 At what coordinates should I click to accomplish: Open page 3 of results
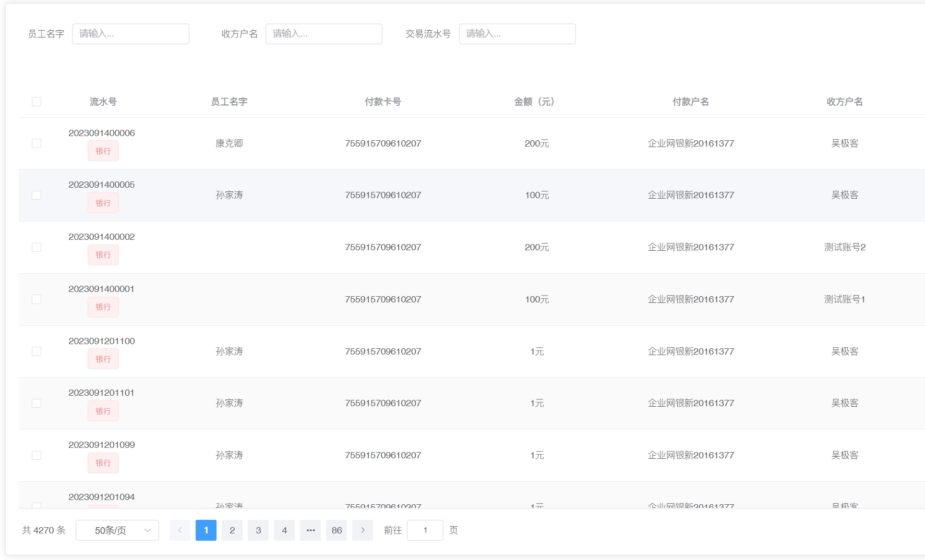(258, 530)
